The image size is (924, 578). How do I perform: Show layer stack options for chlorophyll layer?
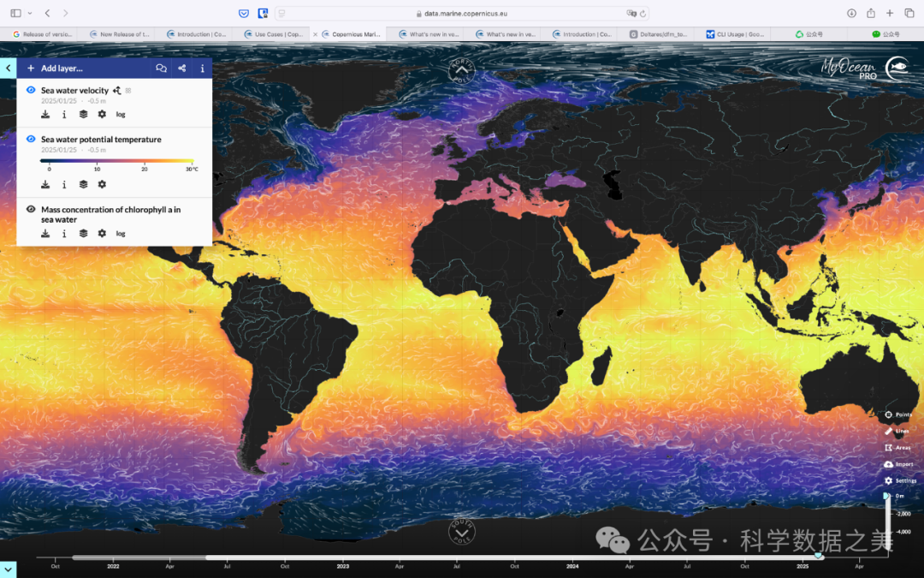tap(83, 233)
